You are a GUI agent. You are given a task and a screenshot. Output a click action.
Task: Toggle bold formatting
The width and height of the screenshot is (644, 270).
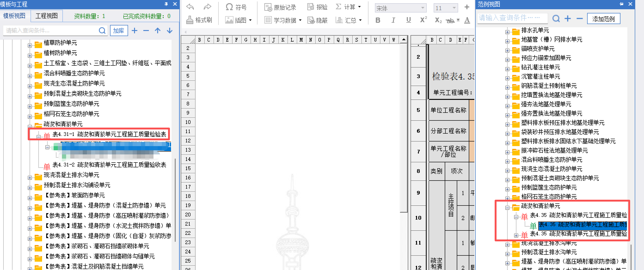378,20
